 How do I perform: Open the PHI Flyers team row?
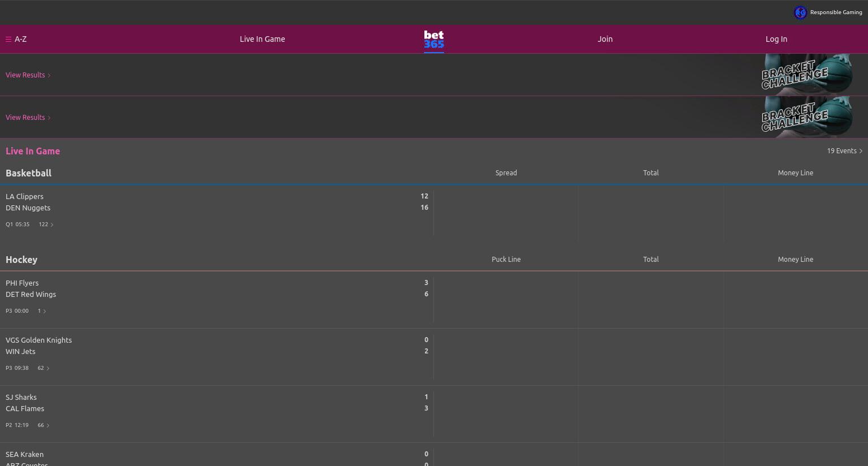pos(22,283)
